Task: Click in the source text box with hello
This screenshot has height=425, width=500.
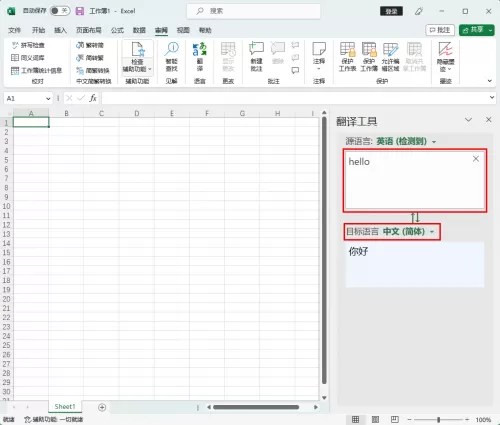Action: pyautogui.click(x=415, y=180)
